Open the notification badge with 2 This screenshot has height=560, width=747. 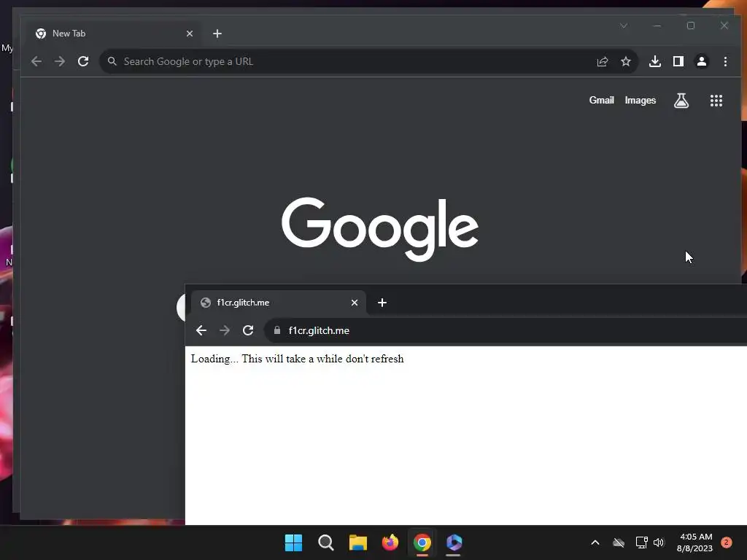click(x=727, y=542)
